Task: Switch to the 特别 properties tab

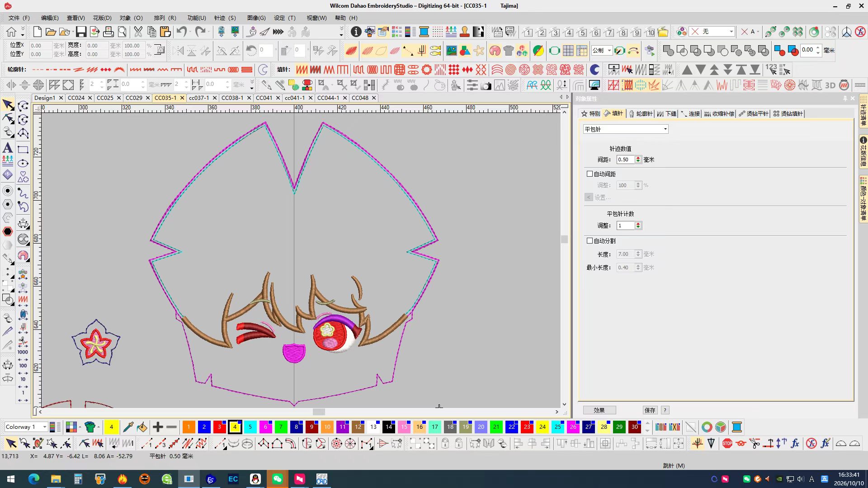Action: pos(591,113)
